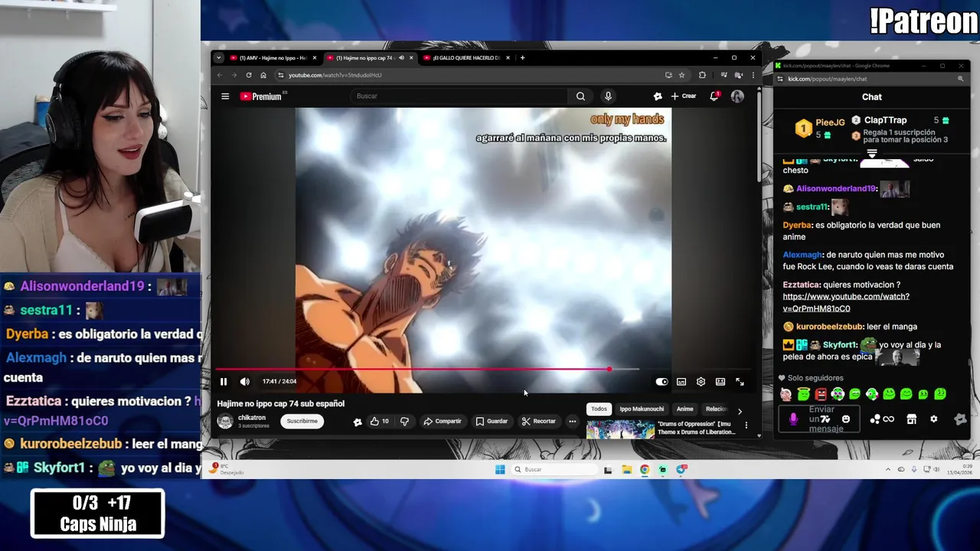Open the video player settings gear

coord(701,381)
